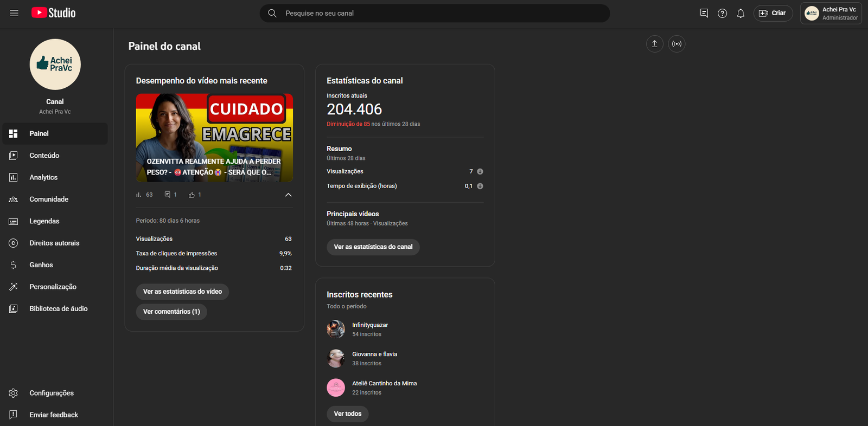Open Ateliê Cantinho da Mima avatar
The height and width of the screenshot is (426, 868).
[x=336, y=388]
